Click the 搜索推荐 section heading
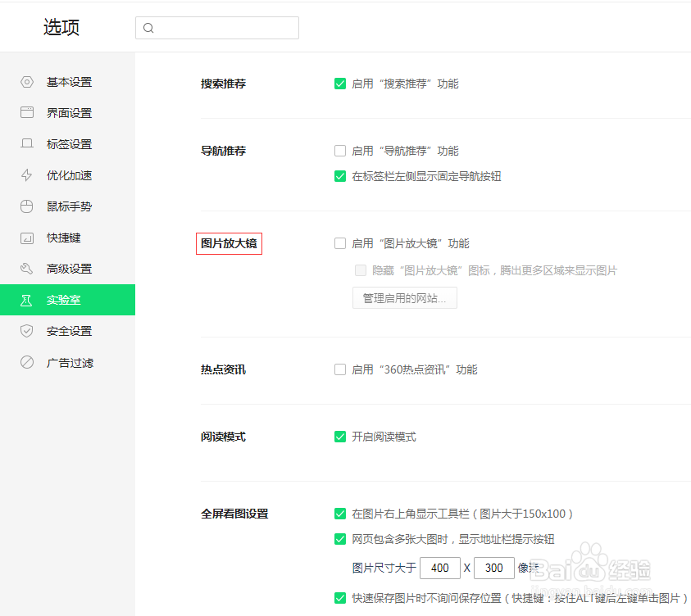Screen dimensions: 691x616 pos(223,84)
